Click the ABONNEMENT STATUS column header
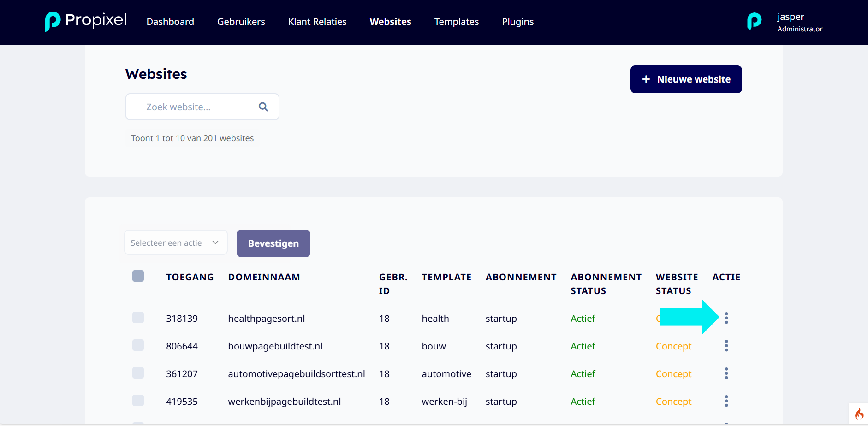Image resolution: width=868 pixels, height=426 pixels. [606, 284]
